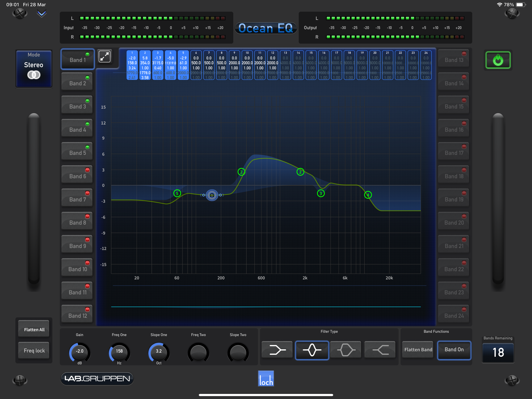Image resolution: width=532 pixels, height=399 pixels.
Task: Select the Band 16 button
Action: (454, 128)
